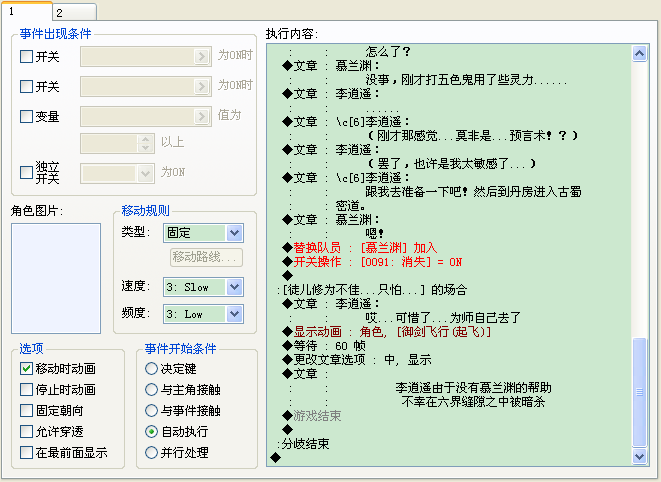661x482 pixels.
Task: Select the empty diamond line at list bottom
Action: pos(276,458)
